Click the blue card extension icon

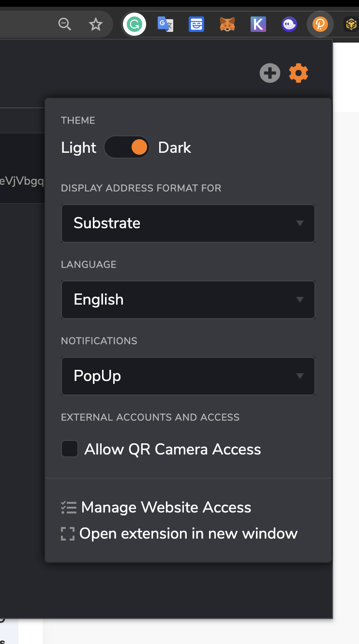point(196,24)
